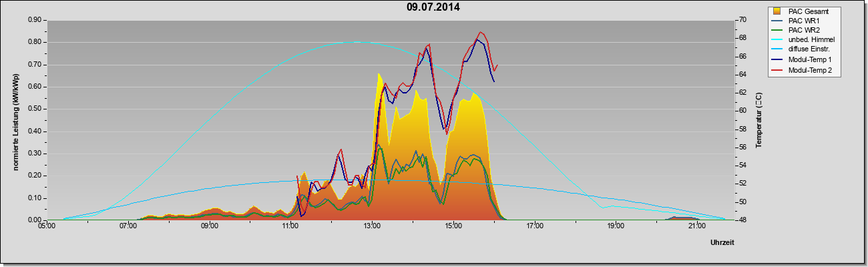Click the 0.90 power axis value
Image resolution: width=868 pixels, height=267 pixels.
point(35,20)
